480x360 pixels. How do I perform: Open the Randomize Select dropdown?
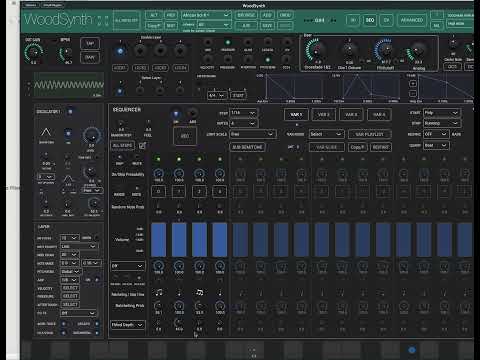tap(326, 134)
